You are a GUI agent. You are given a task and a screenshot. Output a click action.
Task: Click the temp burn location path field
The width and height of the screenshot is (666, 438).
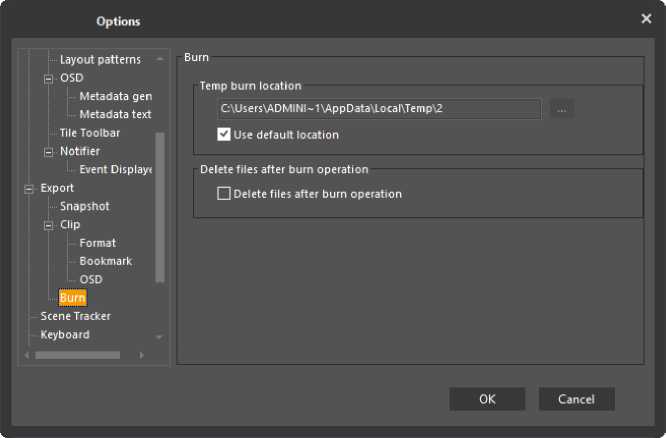[x=378, y=109]
